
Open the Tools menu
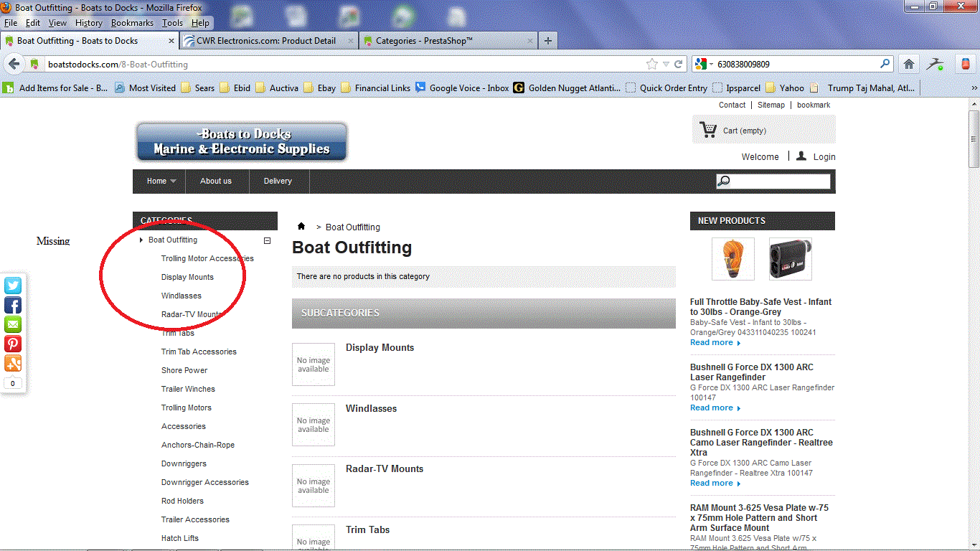172,23
